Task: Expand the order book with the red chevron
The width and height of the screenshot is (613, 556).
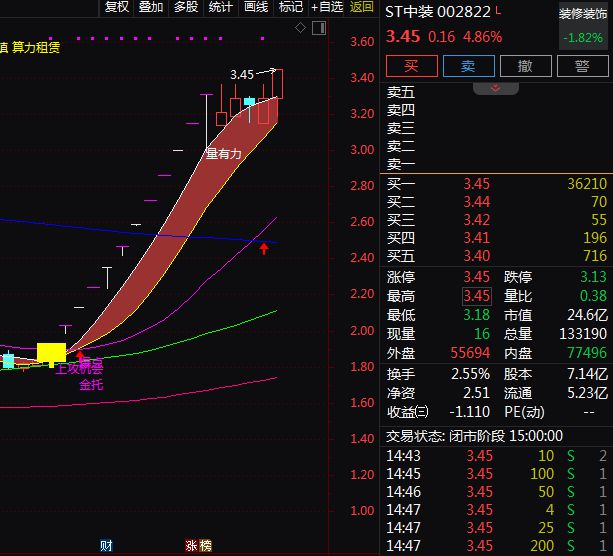Action: coord(495,88)
